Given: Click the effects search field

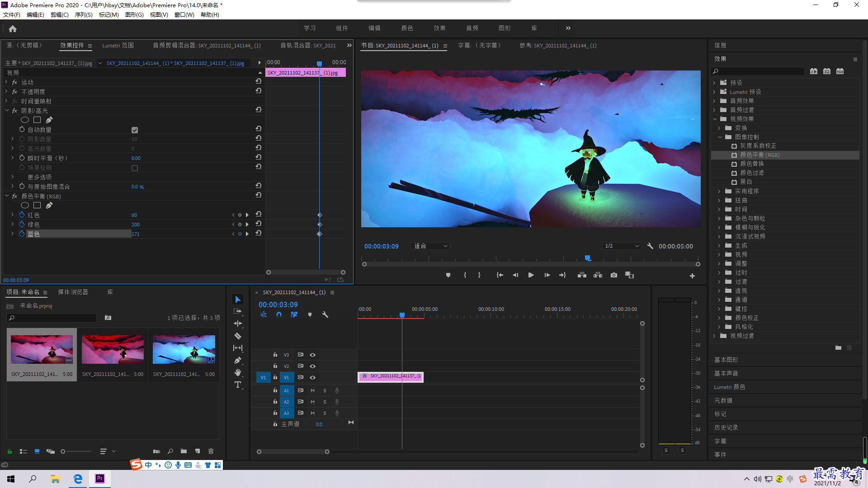Looking at the screenshot, I should click(x=758, y=71).
